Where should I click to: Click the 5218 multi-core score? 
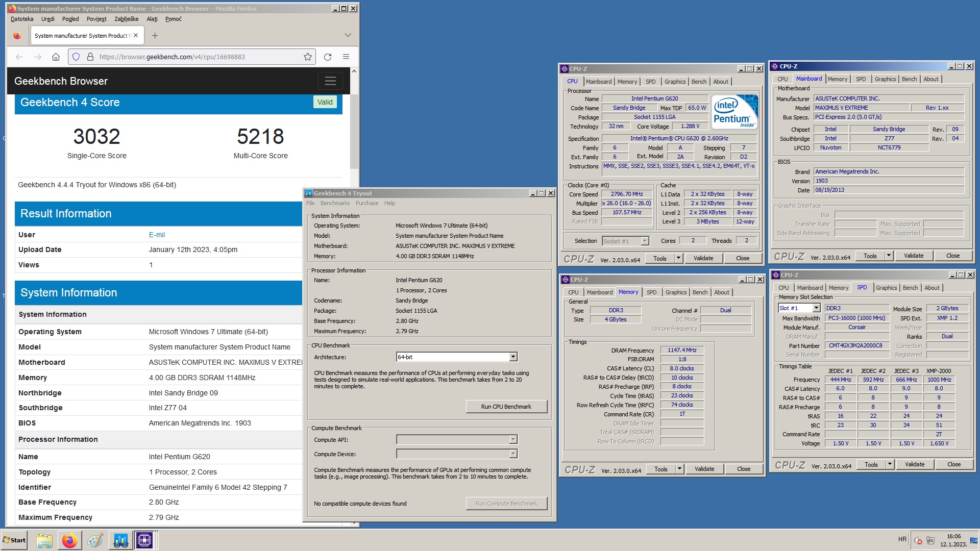pyautogui.click(x=260, y=136)
